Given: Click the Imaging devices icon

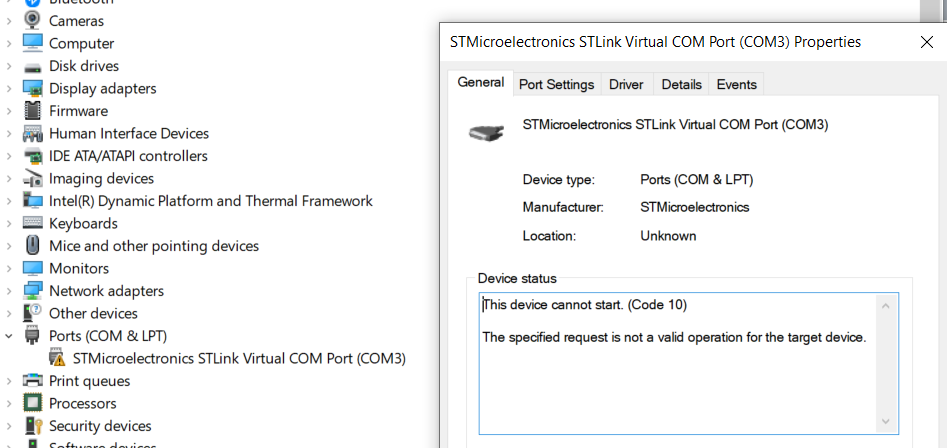Looking at the screenshot, I should coord(33,178).
